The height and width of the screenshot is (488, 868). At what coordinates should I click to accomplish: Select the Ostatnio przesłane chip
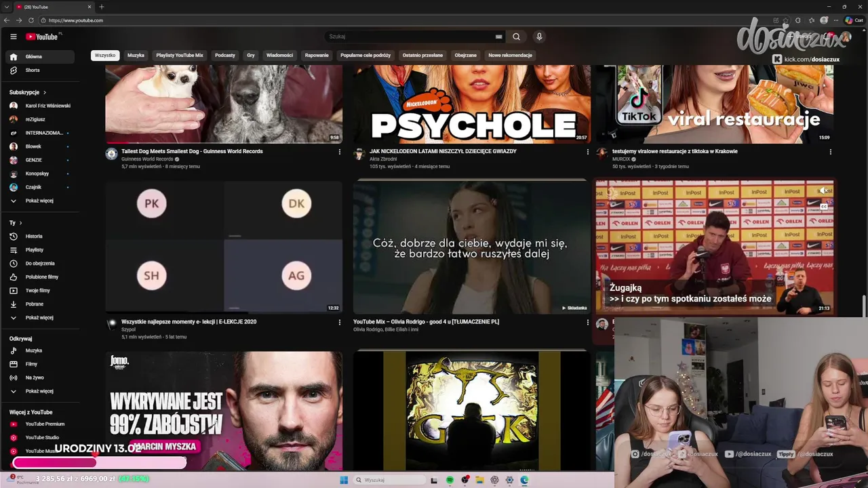(422, 56)
